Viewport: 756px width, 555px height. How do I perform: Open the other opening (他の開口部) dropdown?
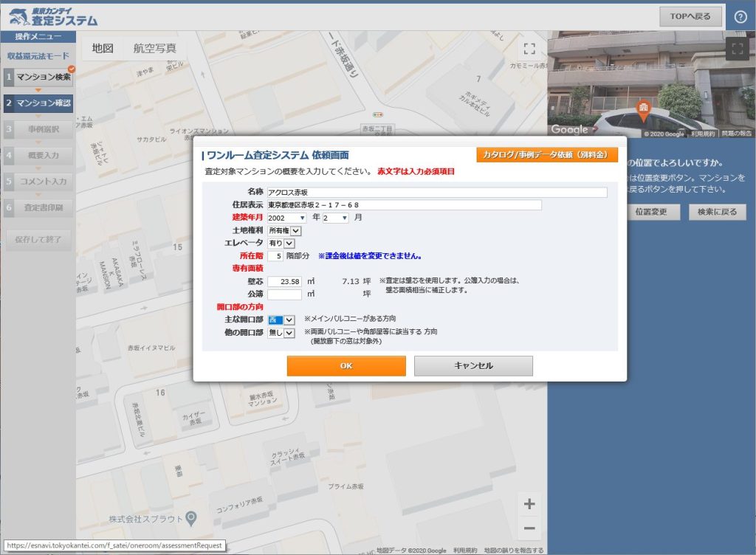[x=281, y=333]
